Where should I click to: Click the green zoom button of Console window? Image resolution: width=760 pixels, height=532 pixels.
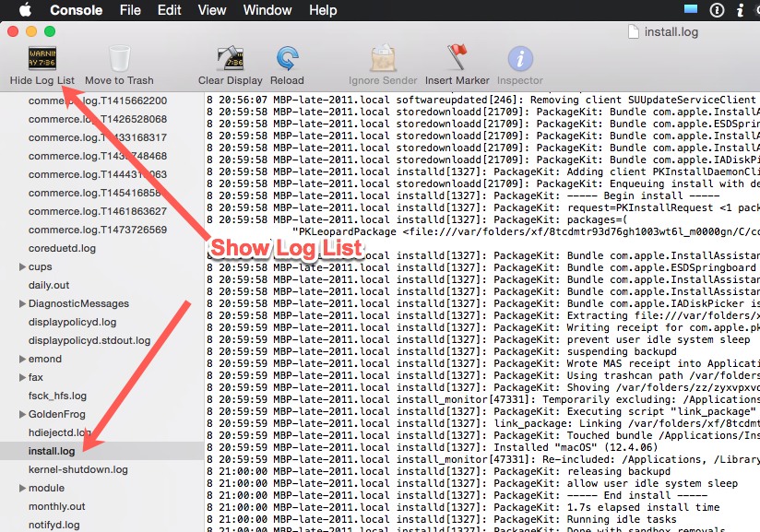coord(50,31)
